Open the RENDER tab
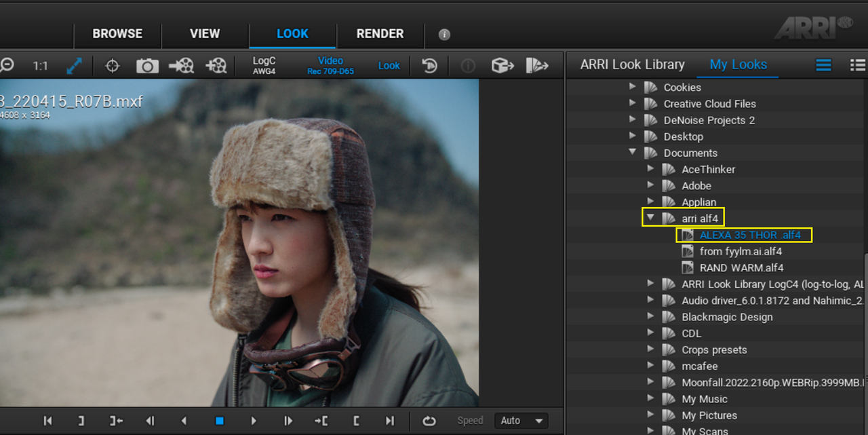868x435 pixels. pyautogui.click(x=380, y=34)
